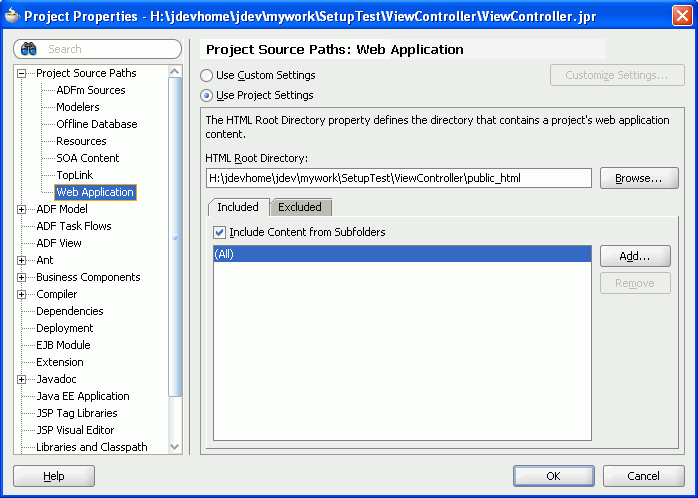Select Compiler tree item
698x498 pixels.
pos(57,294)
